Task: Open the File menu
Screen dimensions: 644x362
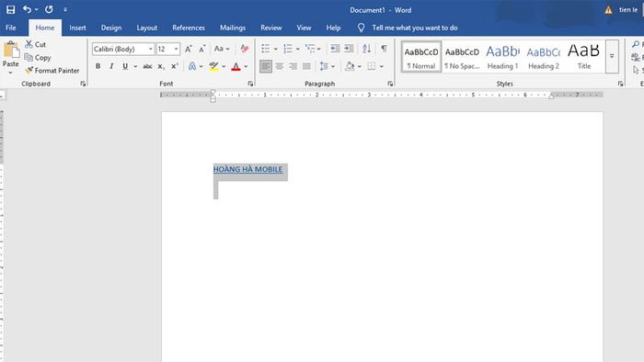Action: (11, 28)
